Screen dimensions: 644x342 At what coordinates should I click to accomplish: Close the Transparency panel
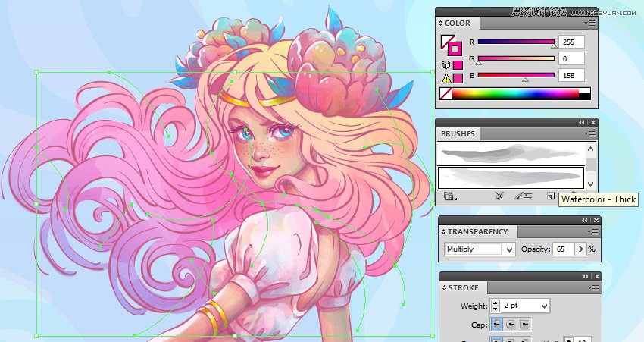(x=596, y=221)
